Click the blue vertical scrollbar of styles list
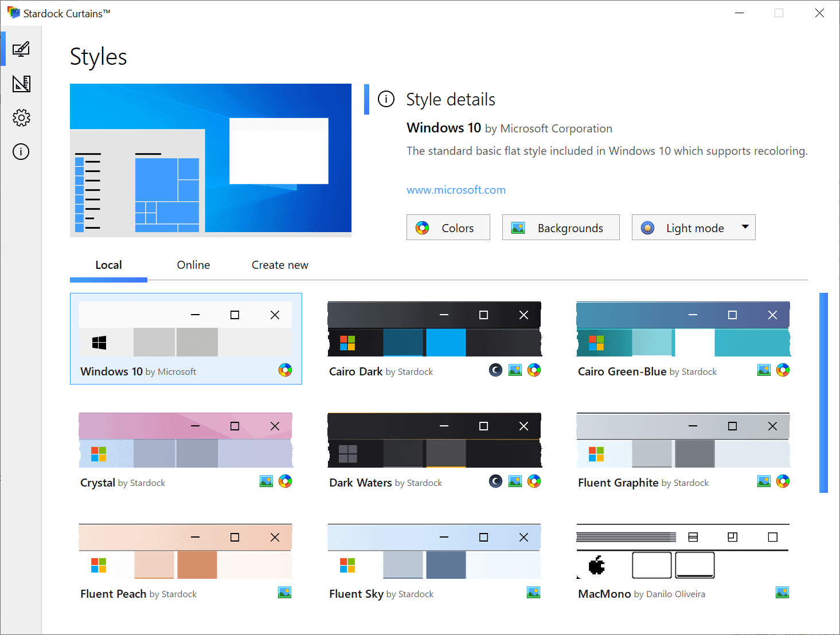840x635 pixels. pos(824,393)
